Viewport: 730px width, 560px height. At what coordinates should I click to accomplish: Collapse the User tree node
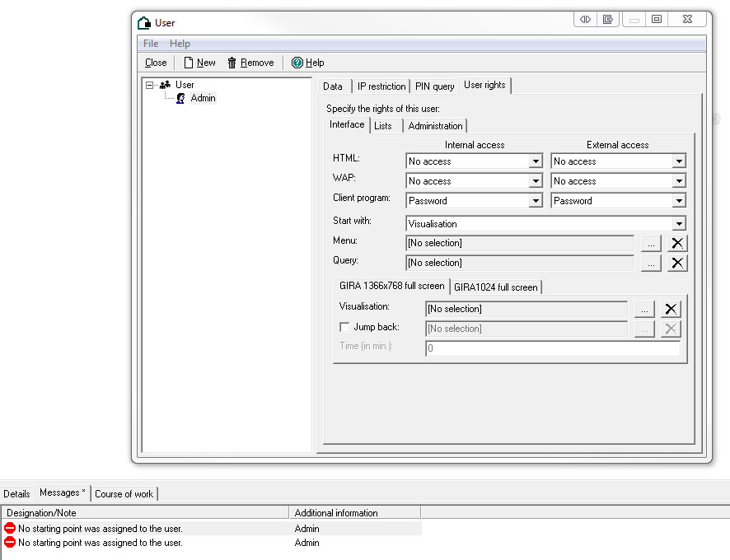pyautogui.click(x=149, y=85)
